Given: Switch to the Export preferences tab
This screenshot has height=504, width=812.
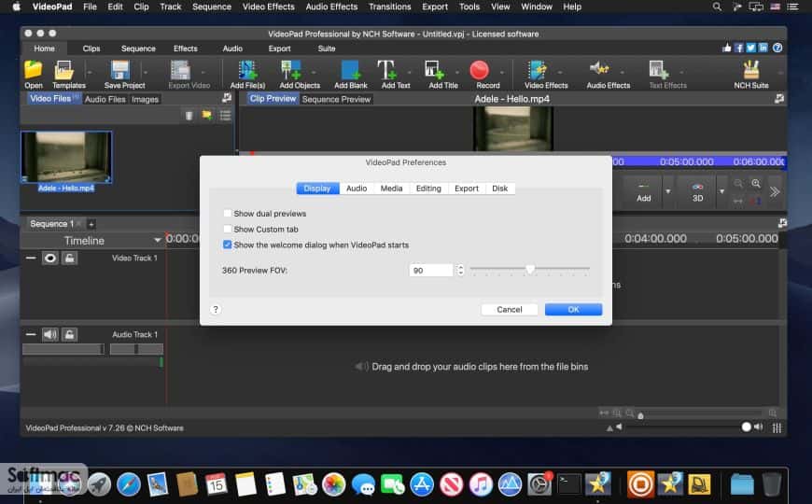Looking at the screenshot, I should [467, 188].
